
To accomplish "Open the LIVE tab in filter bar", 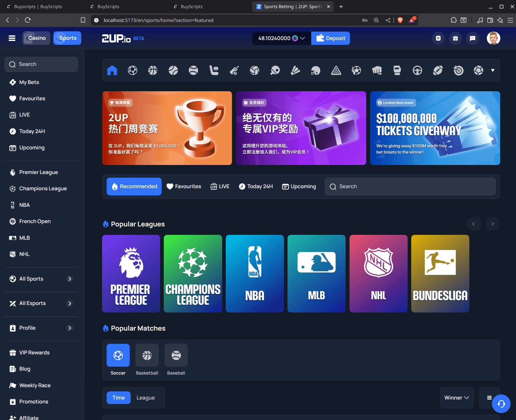I will tap(220, 186).
